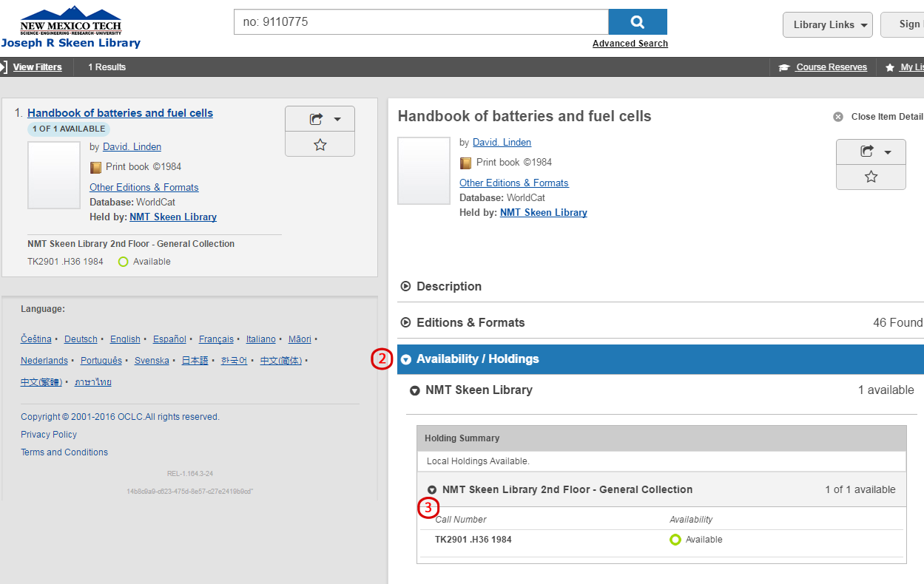Switch language to 中文(简体)
Image resolution: width=924 pixels, height=584 pixels.
[281, 361]
